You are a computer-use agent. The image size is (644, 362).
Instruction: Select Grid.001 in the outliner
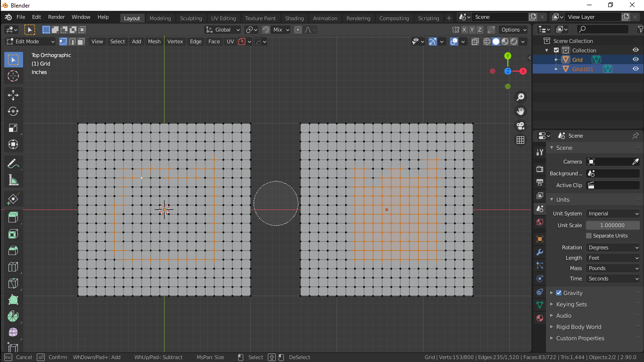(x=582, y=69)
